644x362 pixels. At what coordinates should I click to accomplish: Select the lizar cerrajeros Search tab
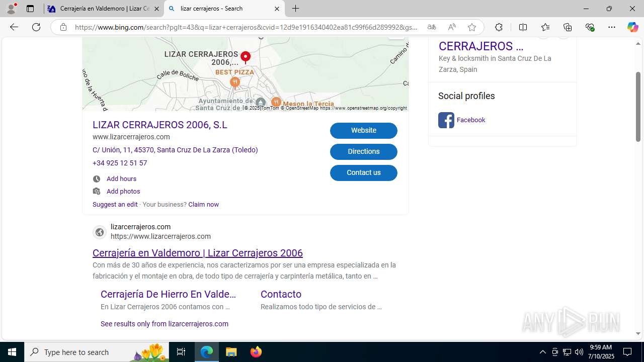(224, 9)
